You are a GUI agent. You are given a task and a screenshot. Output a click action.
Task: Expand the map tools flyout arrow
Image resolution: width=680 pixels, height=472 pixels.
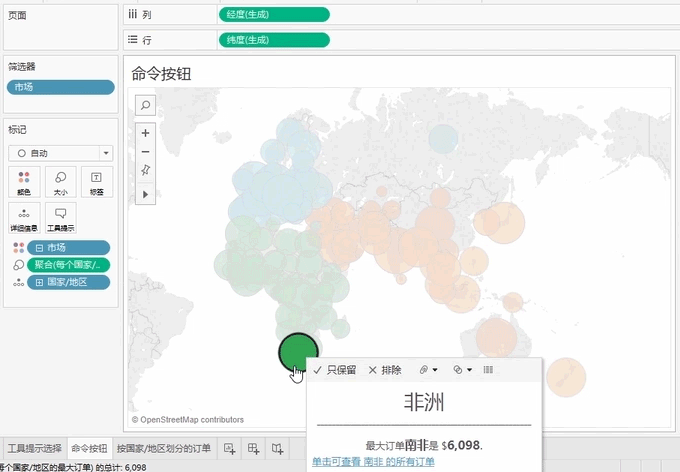[145, 193]
